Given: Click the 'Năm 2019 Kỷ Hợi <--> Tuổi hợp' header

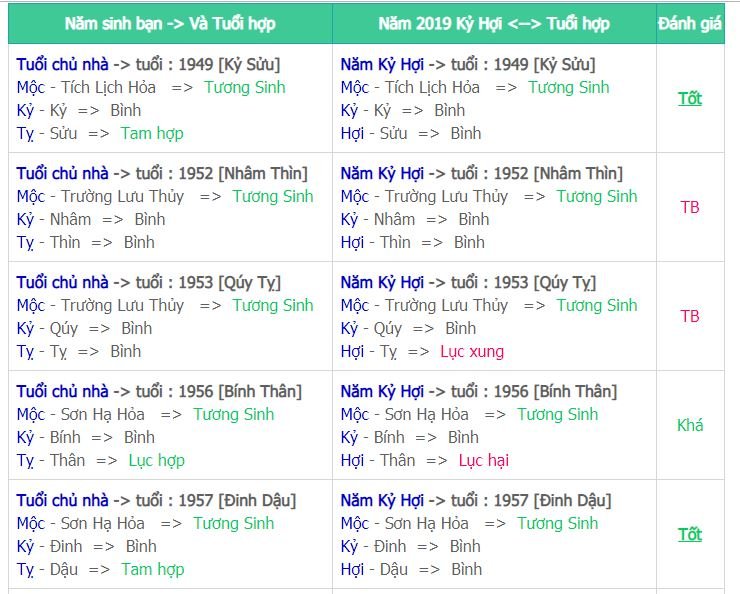Looking at the screenshot, I should click(x=494, y=24).
